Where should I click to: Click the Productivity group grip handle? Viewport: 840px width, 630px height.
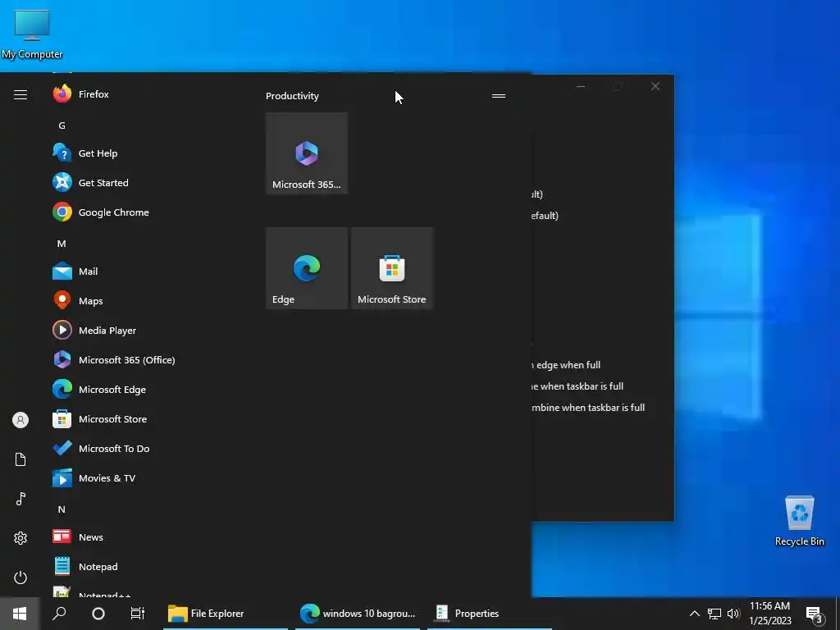[x=499, y=96]
